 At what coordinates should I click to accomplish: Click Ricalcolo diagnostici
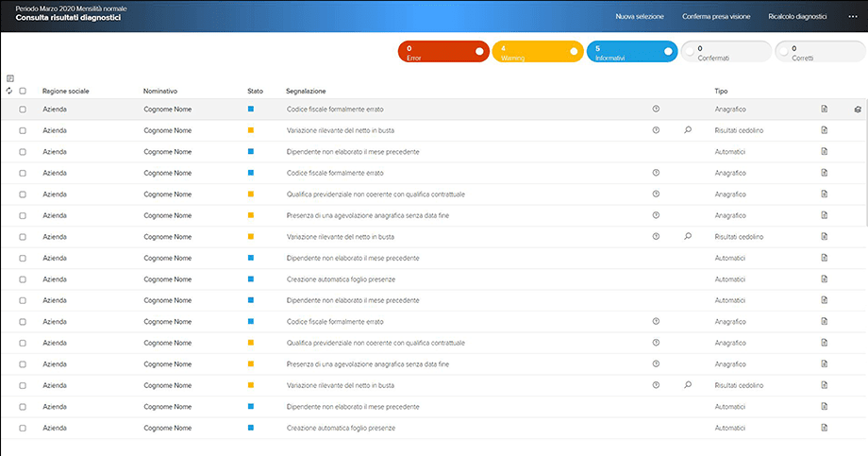click(x=797, y=17)
